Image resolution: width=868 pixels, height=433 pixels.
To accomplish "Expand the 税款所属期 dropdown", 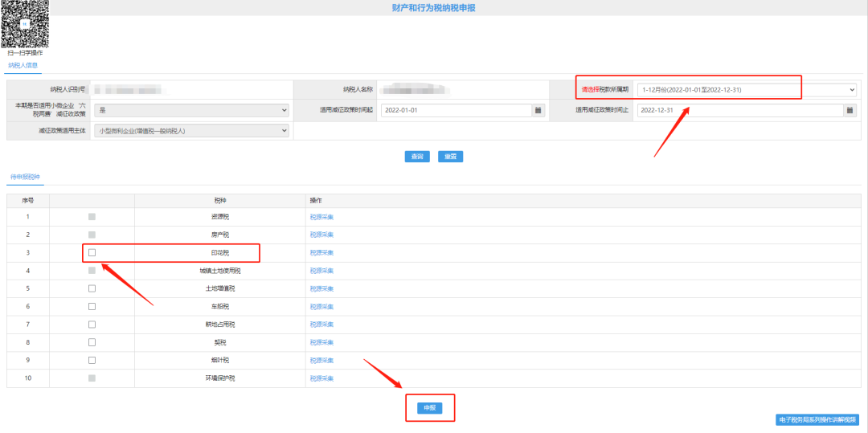I will (746, 90).
